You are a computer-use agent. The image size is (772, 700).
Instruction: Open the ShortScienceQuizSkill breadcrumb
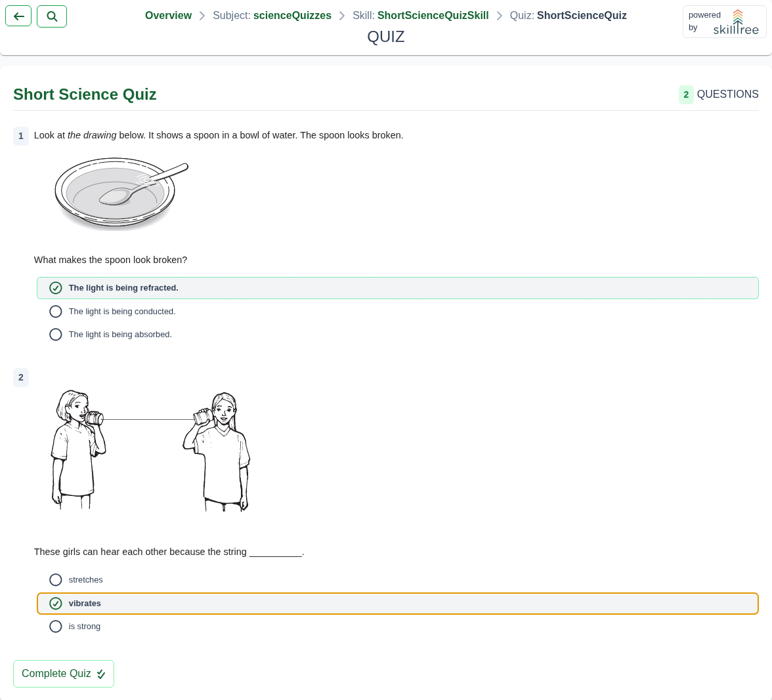point(433,15)
